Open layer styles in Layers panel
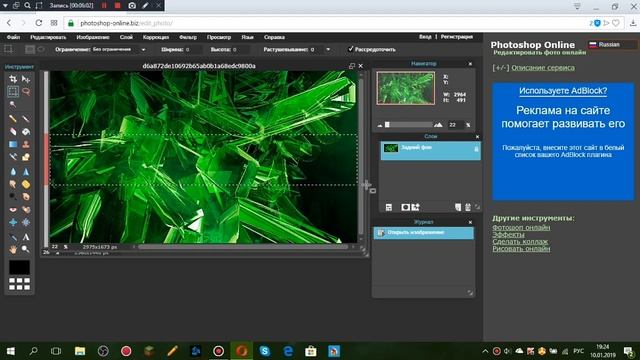 click(x=416, y=207)
